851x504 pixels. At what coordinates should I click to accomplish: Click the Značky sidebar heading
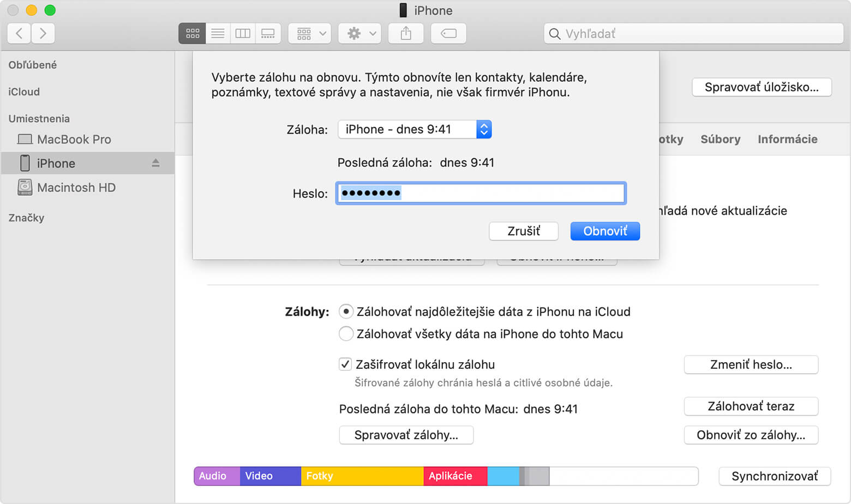[x=26, y=218]
